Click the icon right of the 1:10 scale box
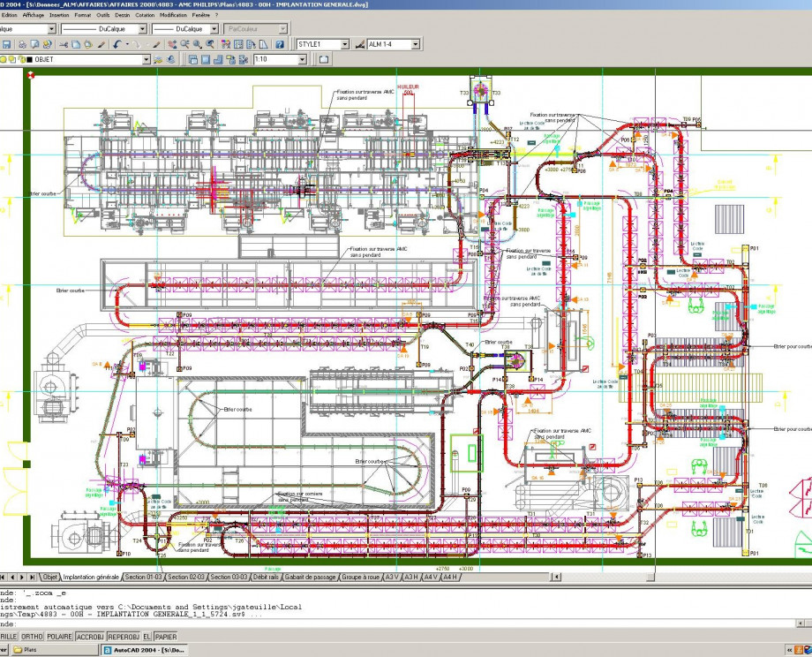The height and width of the screenshot is (657, 812). point(324,59)
